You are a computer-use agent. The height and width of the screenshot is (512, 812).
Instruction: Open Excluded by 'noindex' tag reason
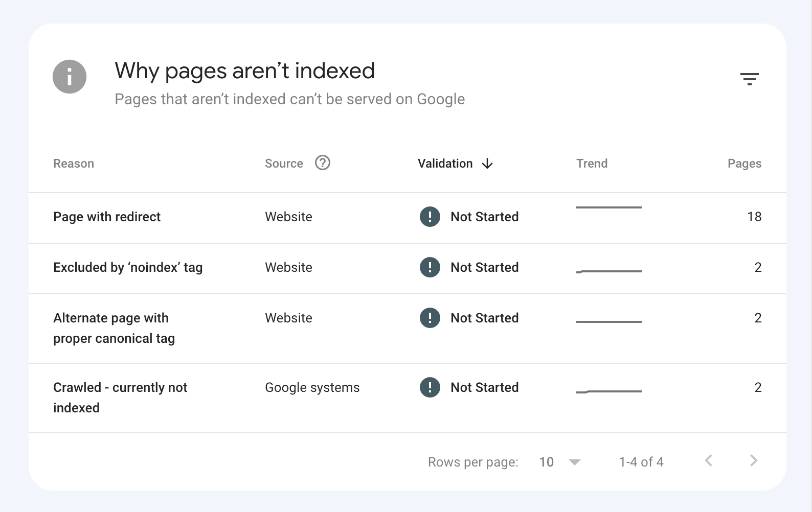128,267
